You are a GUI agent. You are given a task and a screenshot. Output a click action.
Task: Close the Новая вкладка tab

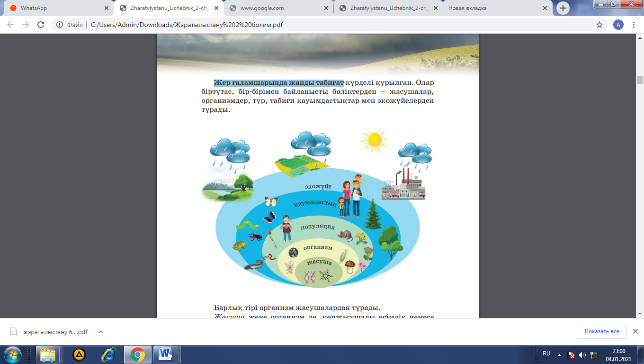pyautogui.click(x=545, y=8)
